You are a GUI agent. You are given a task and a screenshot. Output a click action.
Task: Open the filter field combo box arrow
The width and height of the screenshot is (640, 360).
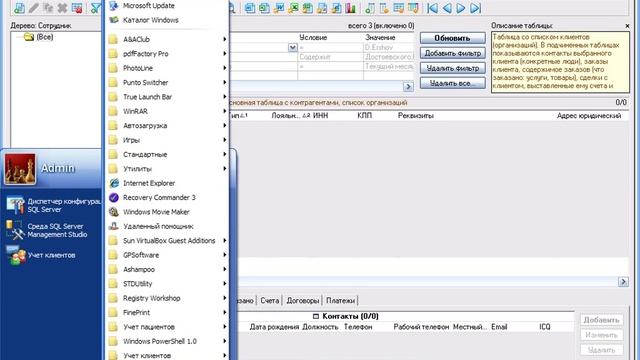(293, 47)
